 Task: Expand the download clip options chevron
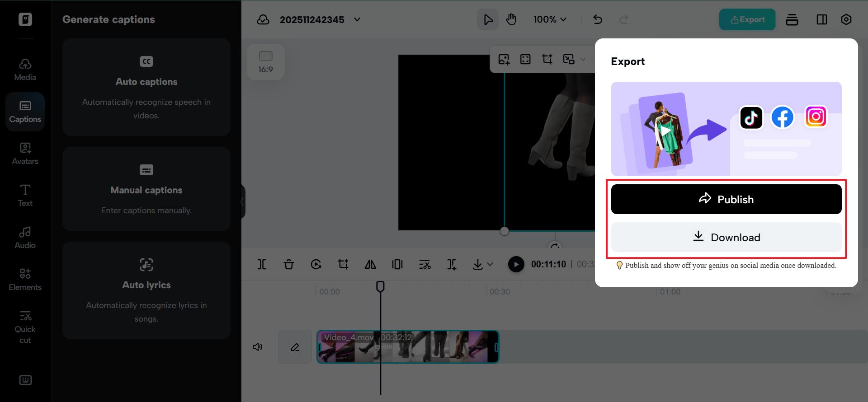(490, 264)
